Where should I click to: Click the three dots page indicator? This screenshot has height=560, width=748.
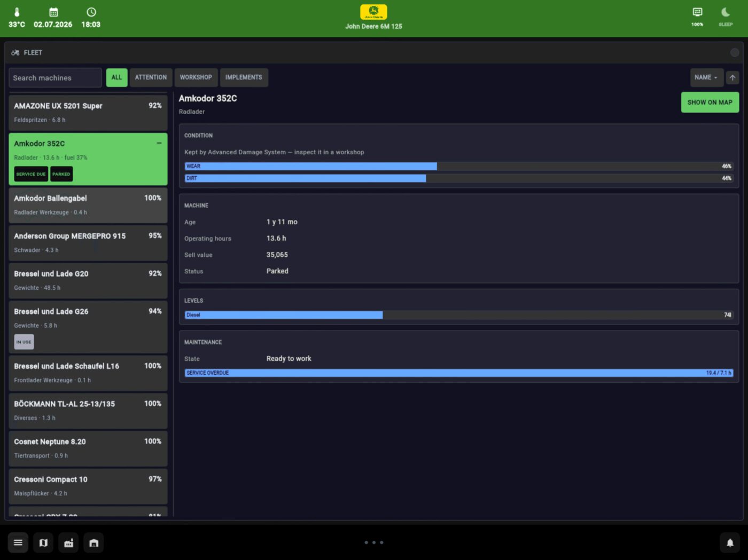[374, 542]
